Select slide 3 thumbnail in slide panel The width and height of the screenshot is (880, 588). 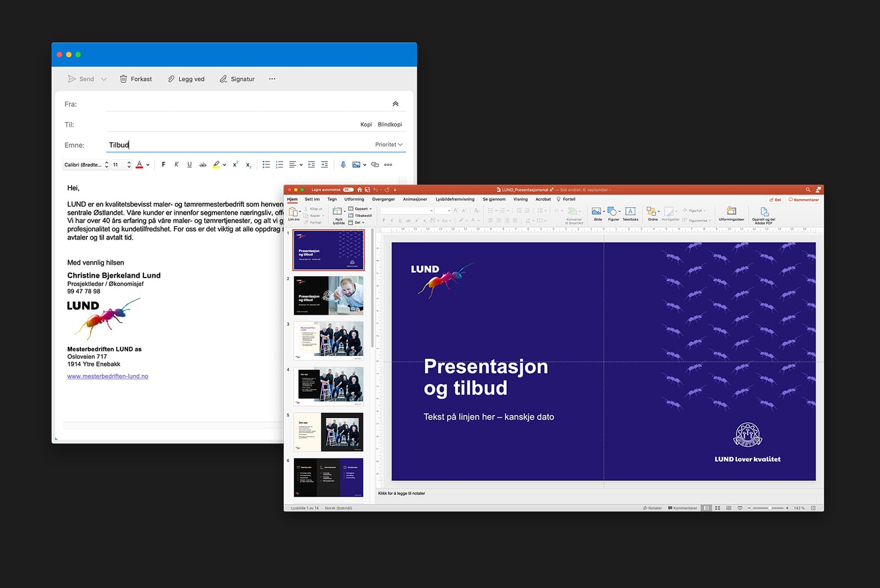pos(328,341)
